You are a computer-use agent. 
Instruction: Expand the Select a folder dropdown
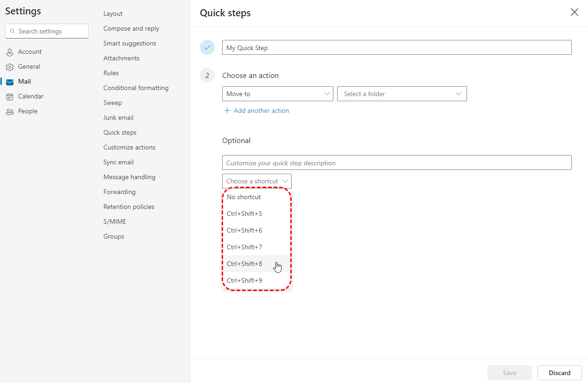pyautogui.click(x=402, y=94)
